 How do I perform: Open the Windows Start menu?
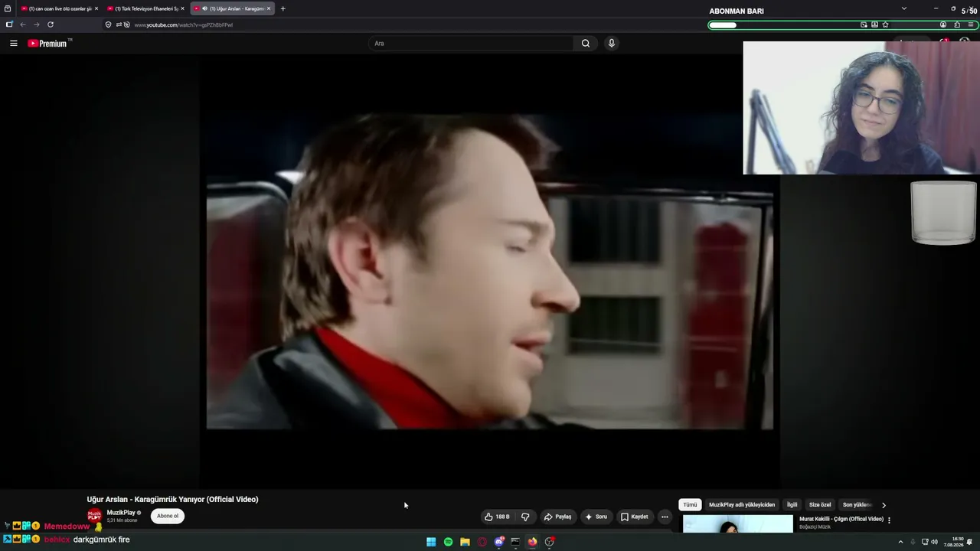pos(431,542)
